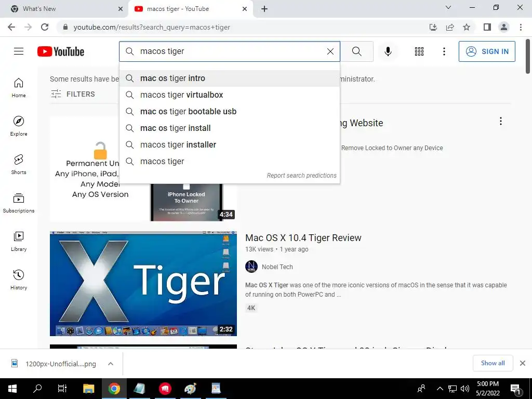Open the volume control in system tray

coord(465,389)
